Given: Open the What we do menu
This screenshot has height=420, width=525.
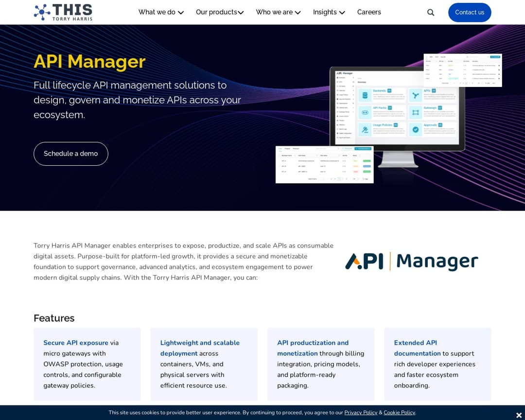Looking at the screenshot, I should [157, 12].
